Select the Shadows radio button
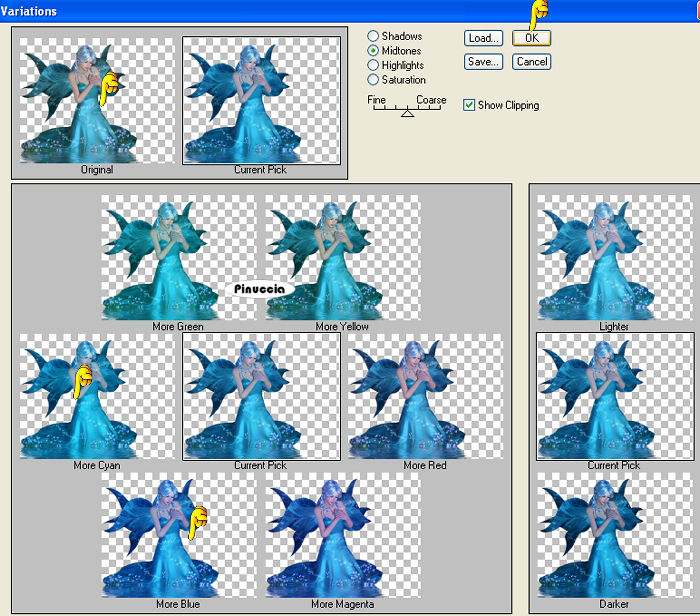Viewport: 700px width, 616px height. coord(373,36)
